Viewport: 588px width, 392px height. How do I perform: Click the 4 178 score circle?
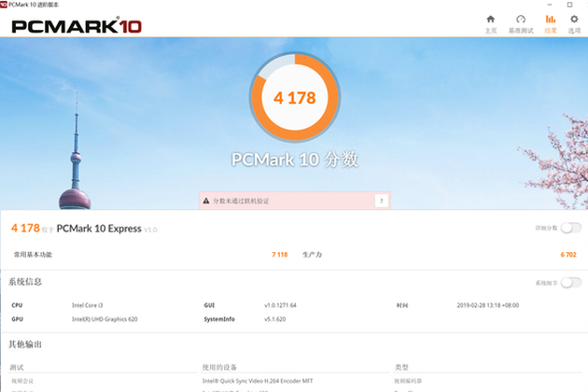point(295,97)
